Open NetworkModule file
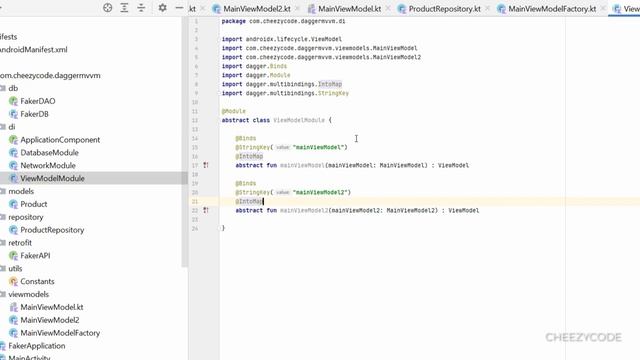The height and width of the screenshot is (360, 640). 48,165
